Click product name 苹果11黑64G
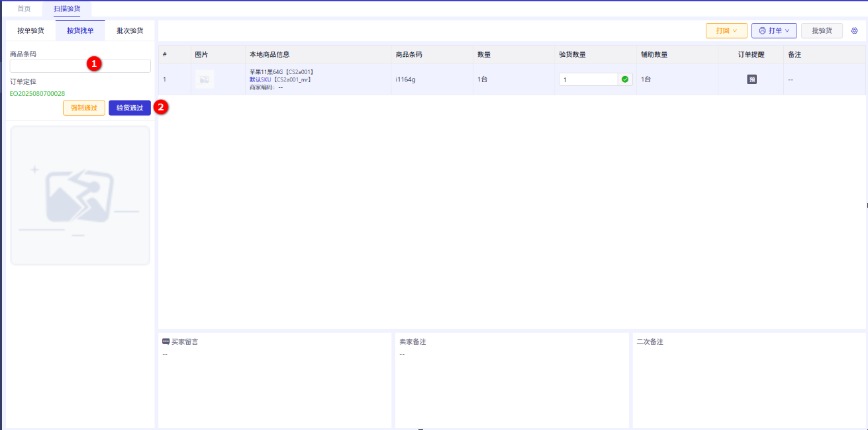The image size is (868, 430). coord(267,71)
